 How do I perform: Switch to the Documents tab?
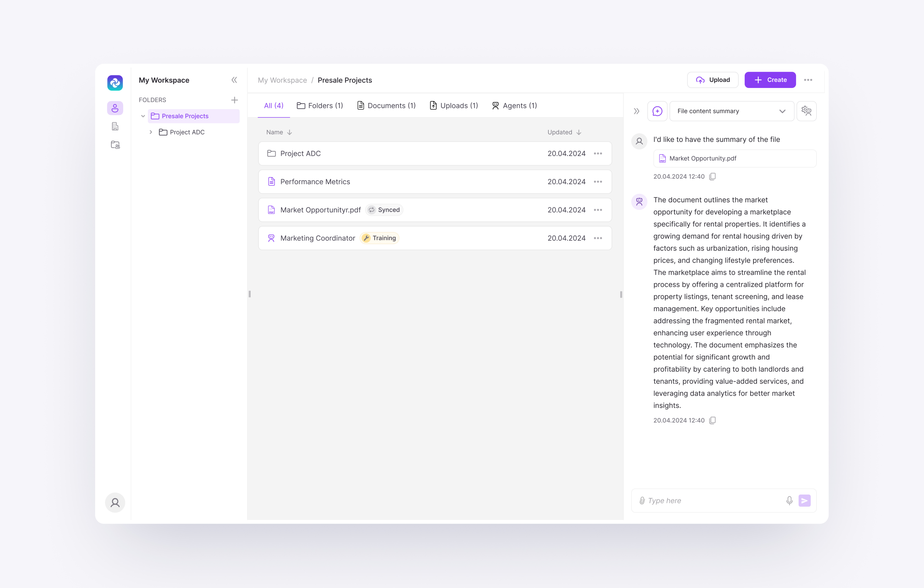click(x=386, y=106)
